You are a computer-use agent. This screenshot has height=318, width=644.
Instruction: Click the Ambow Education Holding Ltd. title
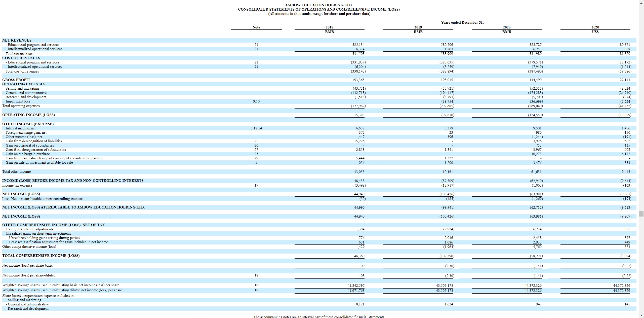tap(319, 5)
